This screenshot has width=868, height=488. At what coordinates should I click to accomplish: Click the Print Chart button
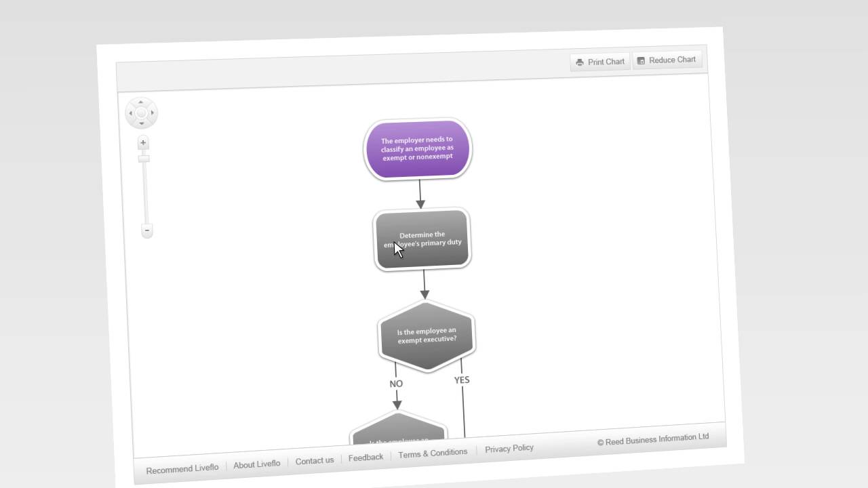600,62
